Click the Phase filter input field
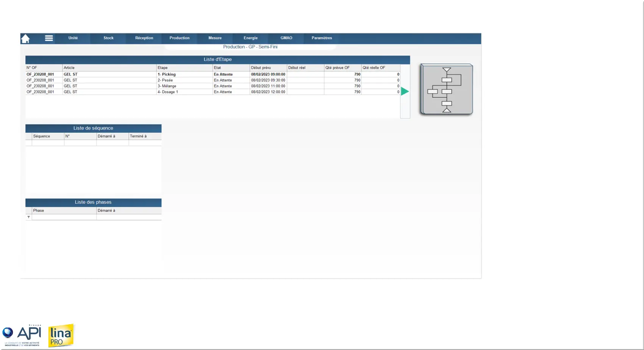 coord(64,217)
